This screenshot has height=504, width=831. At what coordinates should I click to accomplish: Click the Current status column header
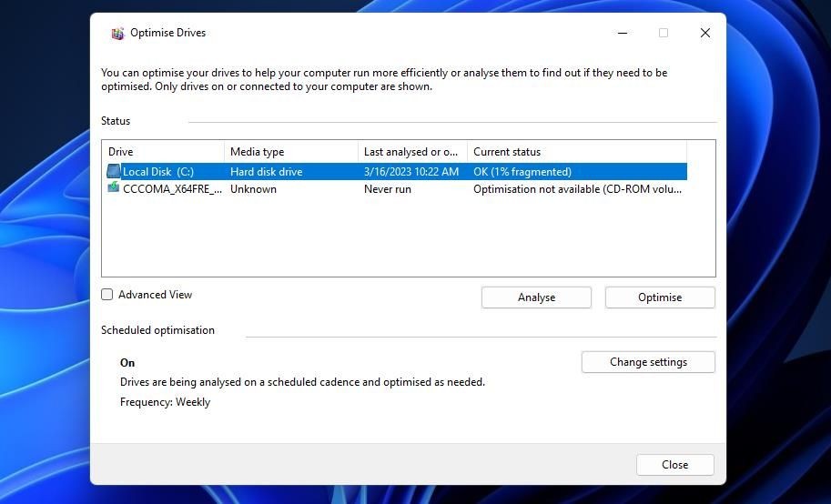[x=577, y=152]
